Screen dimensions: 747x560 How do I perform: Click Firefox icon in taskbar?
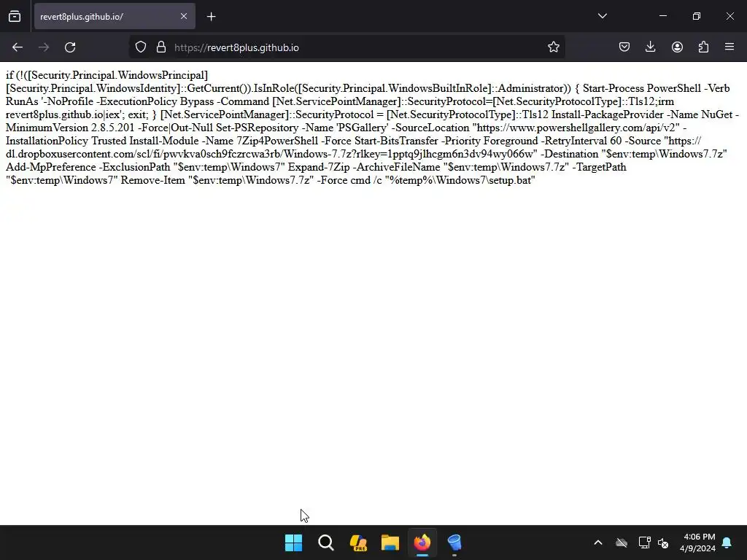point(422,542)
